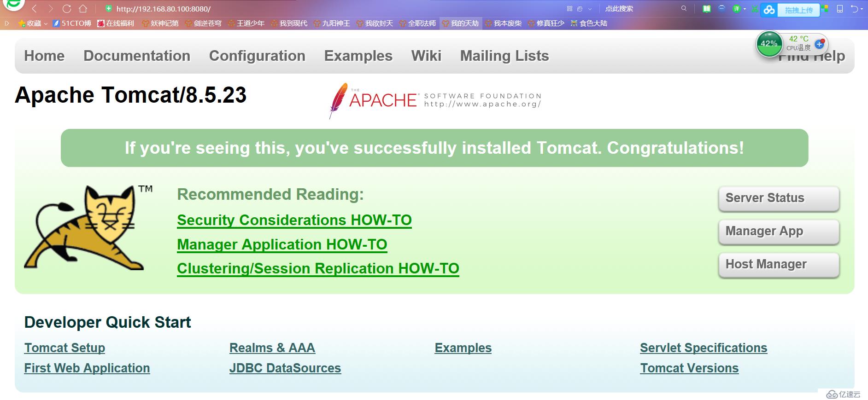Click the browser back arrow

pyautogui.click(x=35, y=9)
